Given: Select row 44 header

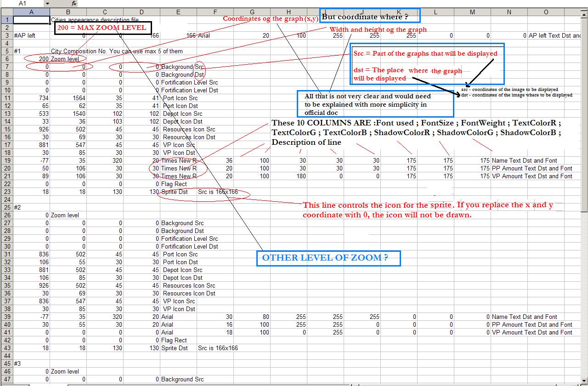Looking at the screenshot, I should click(x=6, y=356).
